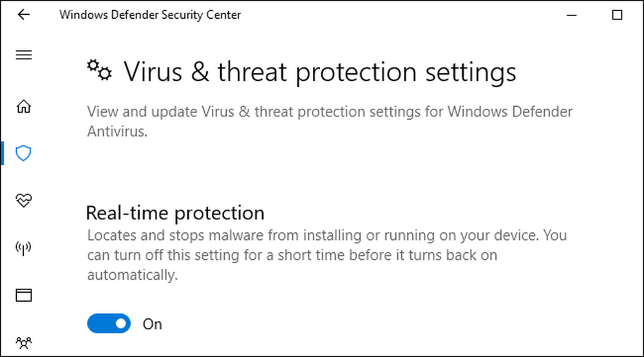Click the Virus & threat protection settings heading
Viewport: 644px width, 357px height.
tap(319, 72)
